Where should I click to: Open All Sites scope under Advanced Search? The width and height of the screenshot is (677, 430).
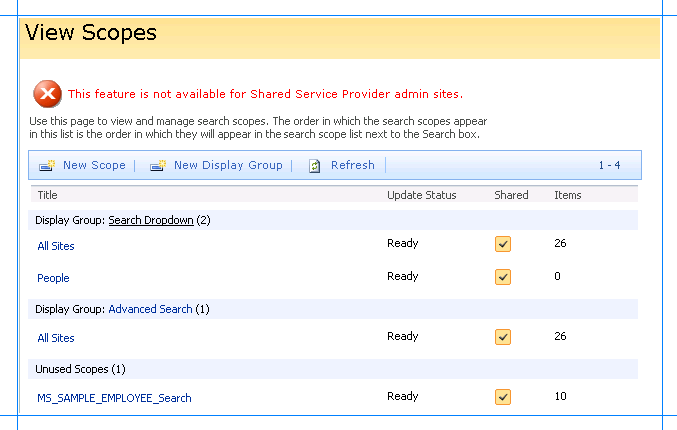(x=56, y=338)
